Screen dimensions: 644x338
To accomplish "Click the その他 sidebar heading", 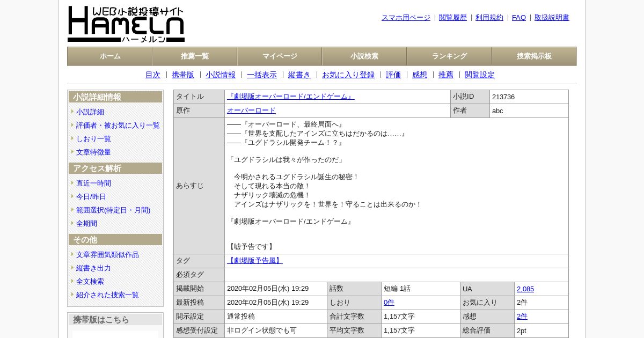I will click(115, 240).
